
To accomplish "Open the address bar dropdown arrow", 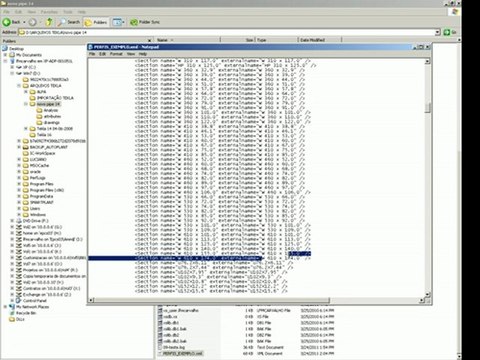I will 438,33.
